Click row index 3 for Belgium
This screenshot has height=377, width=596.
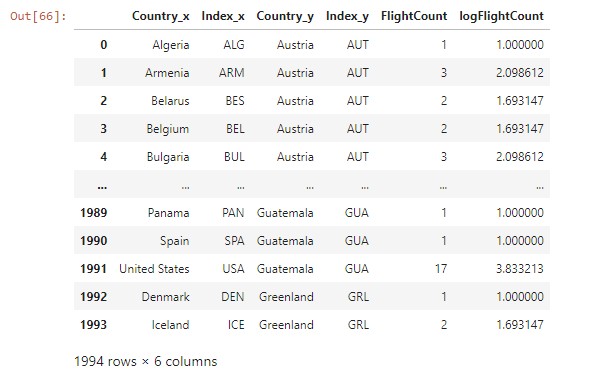click(x=103, y=129)
